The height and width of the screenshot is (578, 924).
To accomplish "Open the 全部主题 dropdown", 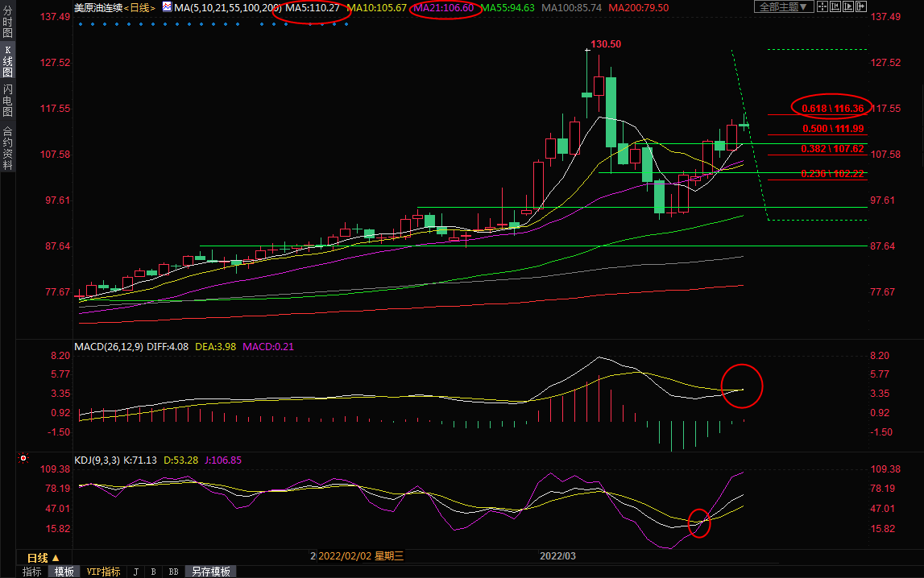I will point(782,7).
